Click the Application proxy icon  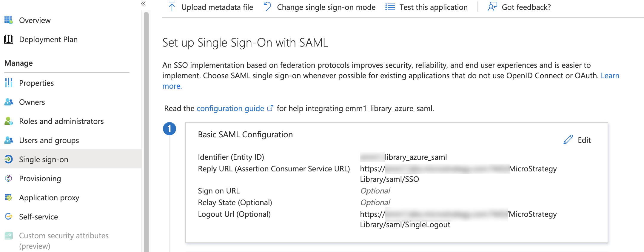click(x=9, y=197)
